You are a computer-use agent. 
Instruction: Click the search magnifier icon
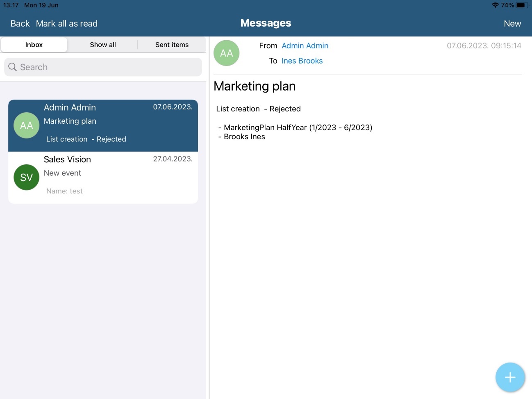coord(13,67)
